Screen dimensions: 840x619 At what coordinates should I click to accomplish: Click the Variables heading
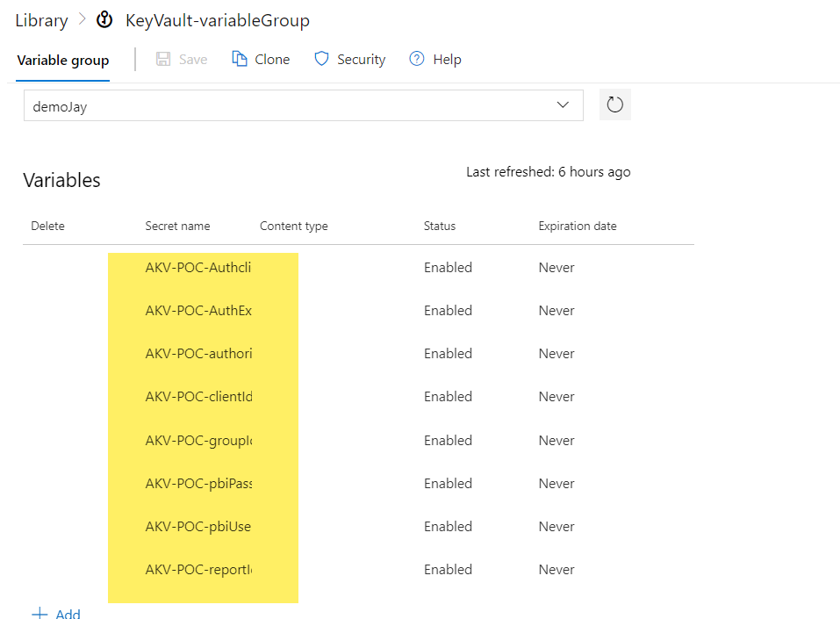[x=61, y=180]
